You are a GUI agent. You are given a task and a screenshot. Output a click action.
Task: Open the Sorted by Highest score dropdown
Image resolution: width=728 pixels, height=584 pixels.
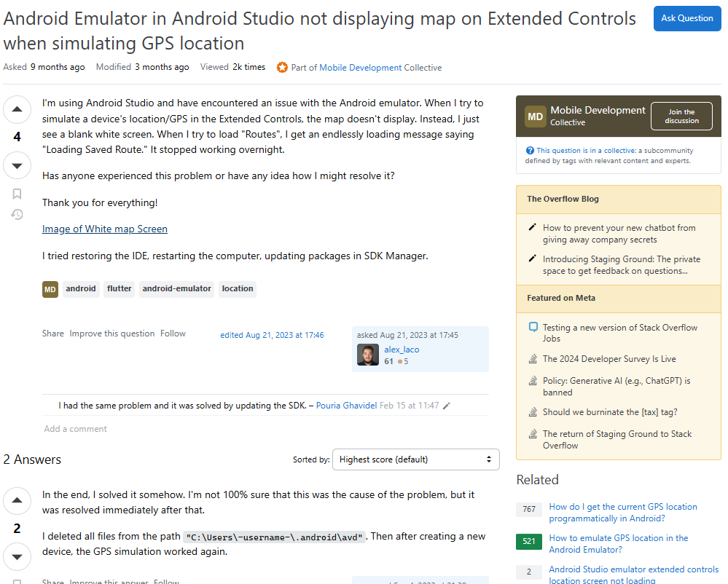[x=416, y=459]
